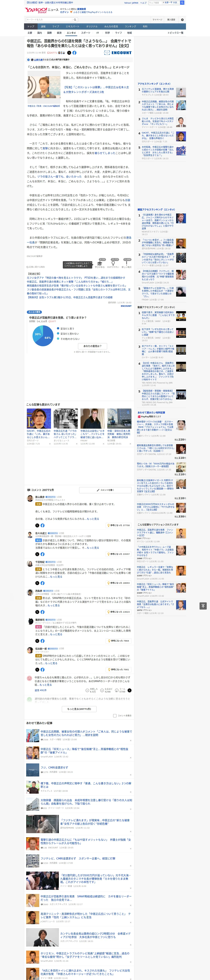Open the settings gear icon in header
This screenshot has width=210, height=980.
tap(182, 20)
